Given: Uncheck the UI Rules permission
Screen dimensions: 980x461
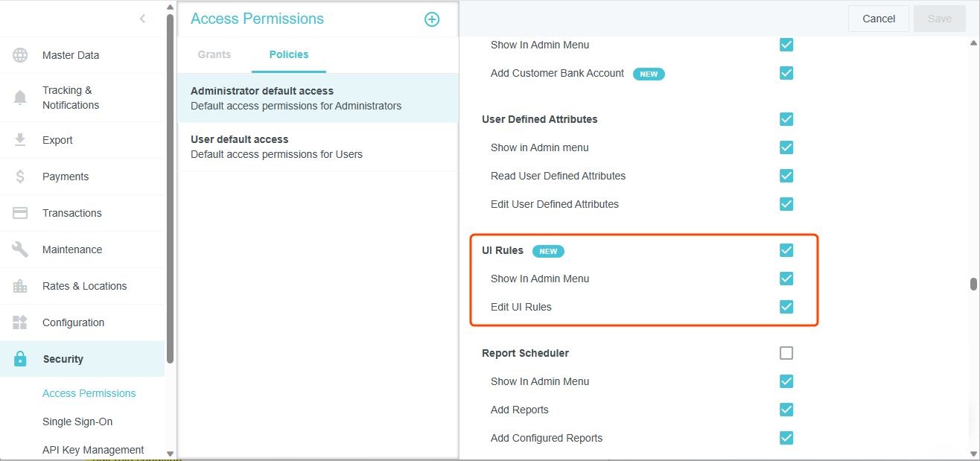Looking at the screenshot, I should (786, 250).
